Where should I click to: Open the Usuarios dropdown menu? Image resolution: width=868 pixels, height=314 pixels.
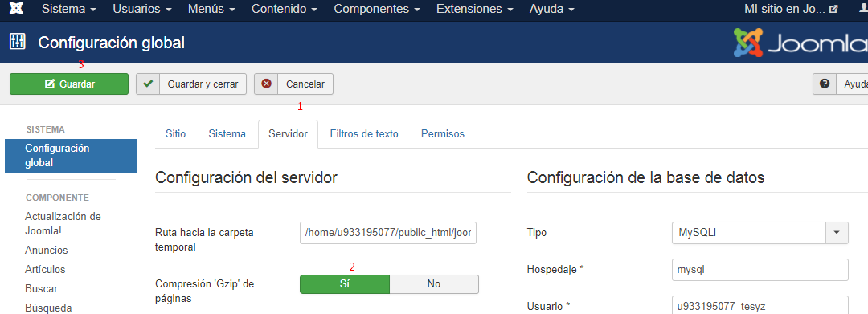[141, 10]
